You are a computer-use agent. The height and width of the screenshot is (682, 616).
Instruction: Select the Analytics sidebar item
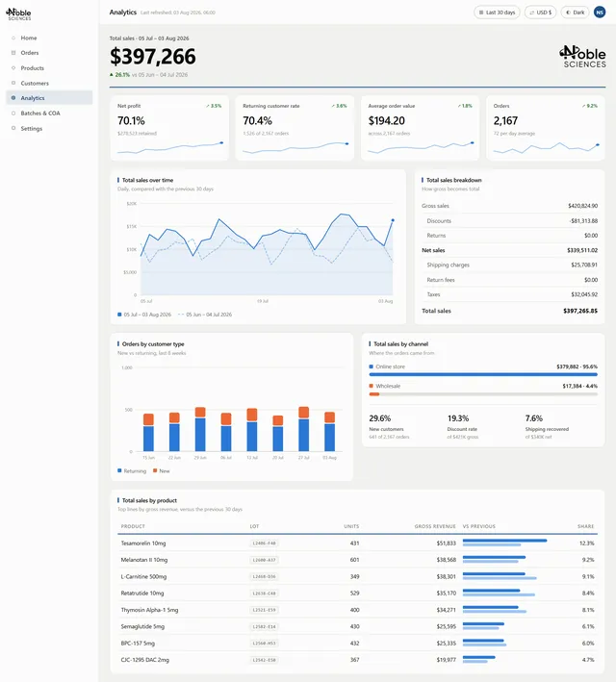pyautogui.click(x=49, y=98)
